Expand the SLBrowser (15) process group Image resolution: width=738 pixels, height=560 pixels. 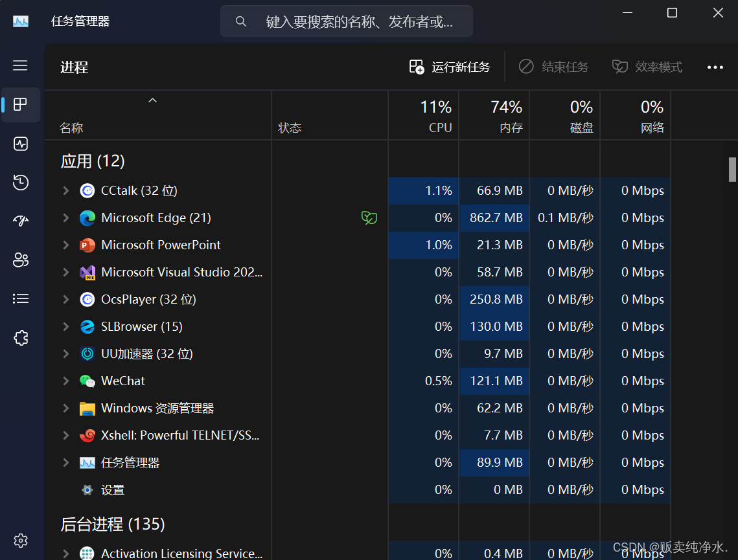(x=66, y=327)
